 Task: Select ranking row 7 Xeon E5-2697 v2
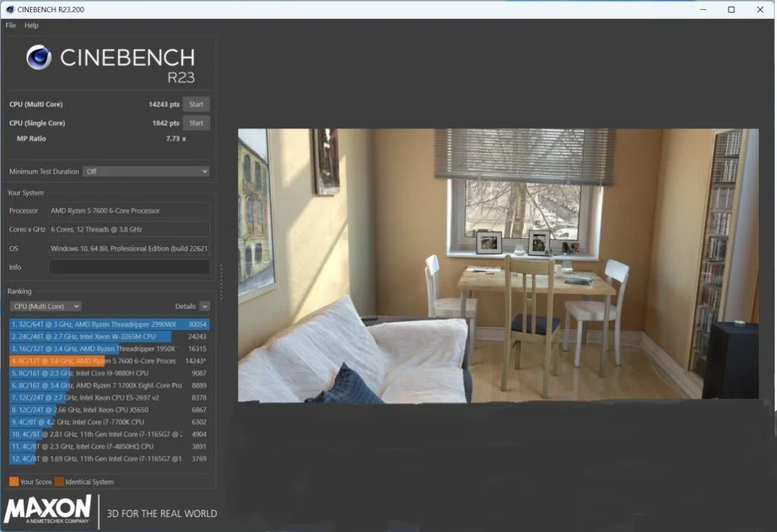(109, 398)
